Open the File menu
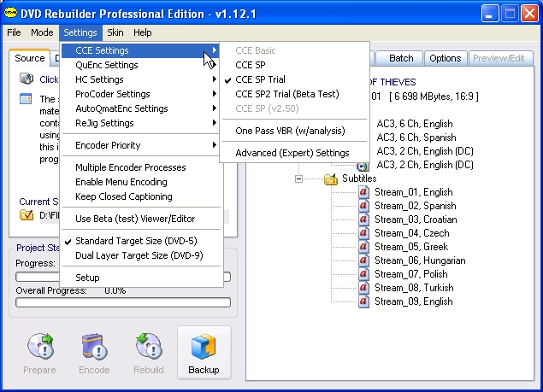 tap(14, 32)
